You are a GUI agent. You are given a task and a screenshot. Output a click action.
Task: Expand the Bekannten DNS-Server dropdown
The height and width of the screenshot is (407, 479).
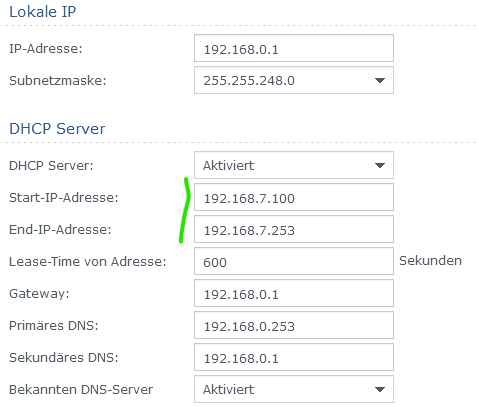tap(294, 389)
